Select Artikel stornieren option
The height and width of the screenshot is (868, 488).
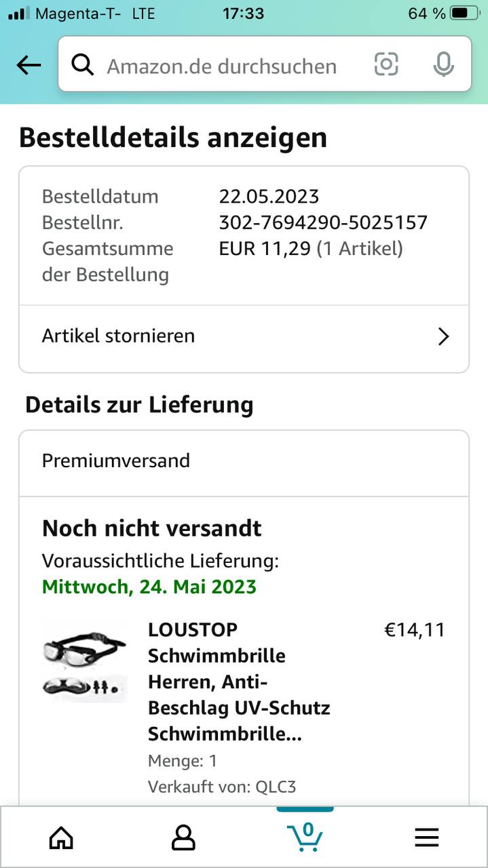tap(119, 336)
